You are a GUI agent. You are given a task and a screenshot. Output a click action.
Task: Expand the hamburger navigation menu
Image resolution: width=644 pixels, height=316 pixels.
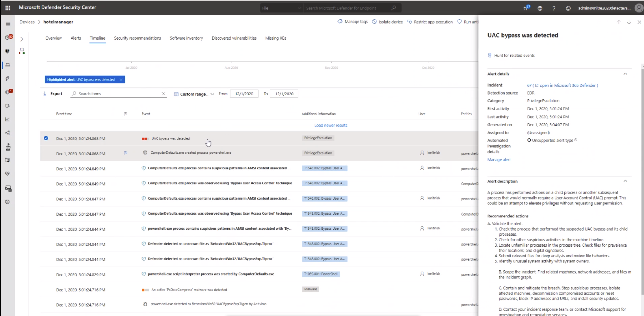(8, 24)
